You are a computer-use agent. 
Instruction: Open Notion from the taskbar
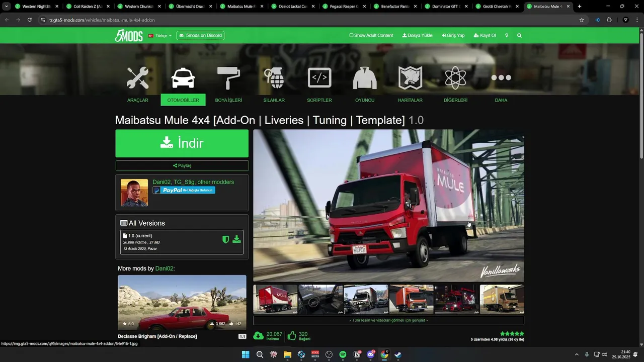(357, 354)
